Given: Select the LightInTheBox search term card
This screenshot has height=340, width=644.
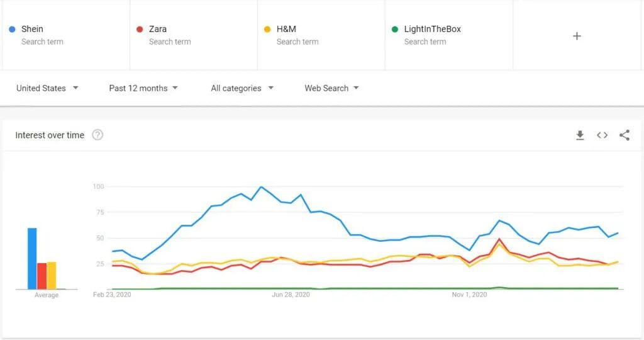Looking at the screenshot, I should pos(449,35).
